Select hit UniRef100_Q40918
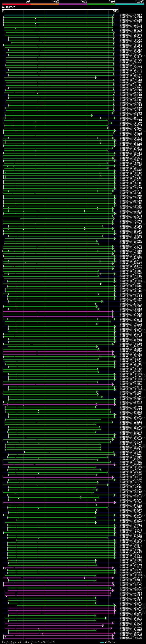Viewport: 146px width, 644px height. 131,58
